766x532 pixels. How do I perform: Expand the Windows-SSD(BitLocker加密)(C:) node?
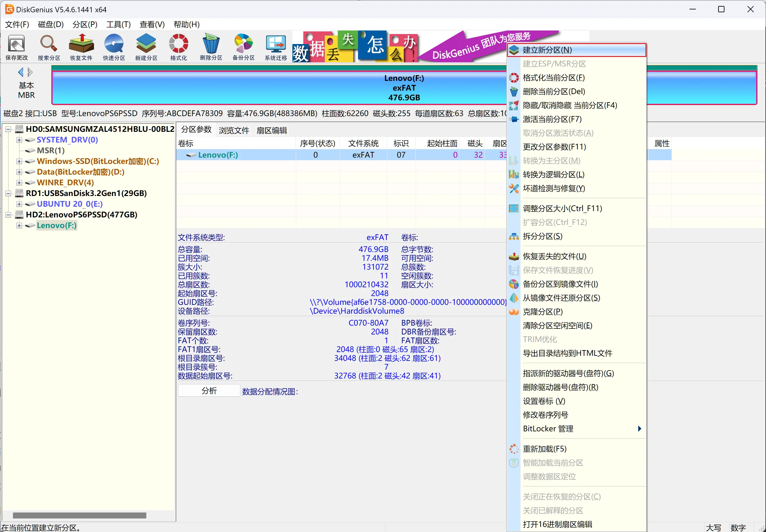pos(19,161)
